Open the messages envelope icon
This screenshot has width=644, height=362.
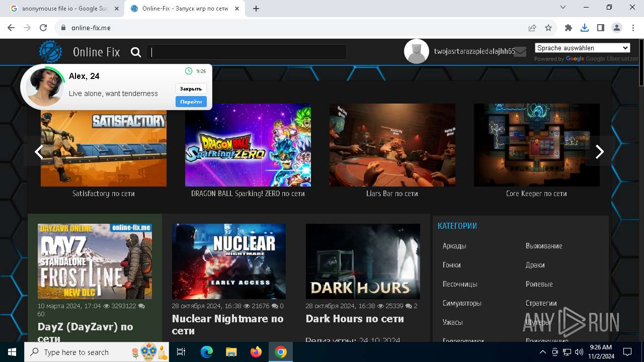tap(520, 52)
